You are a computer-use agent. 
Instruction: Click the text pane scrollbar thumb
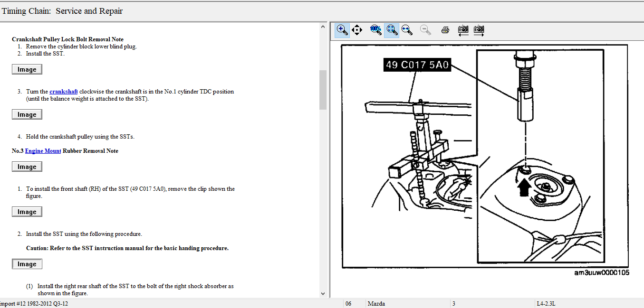(x=323, y=90)
